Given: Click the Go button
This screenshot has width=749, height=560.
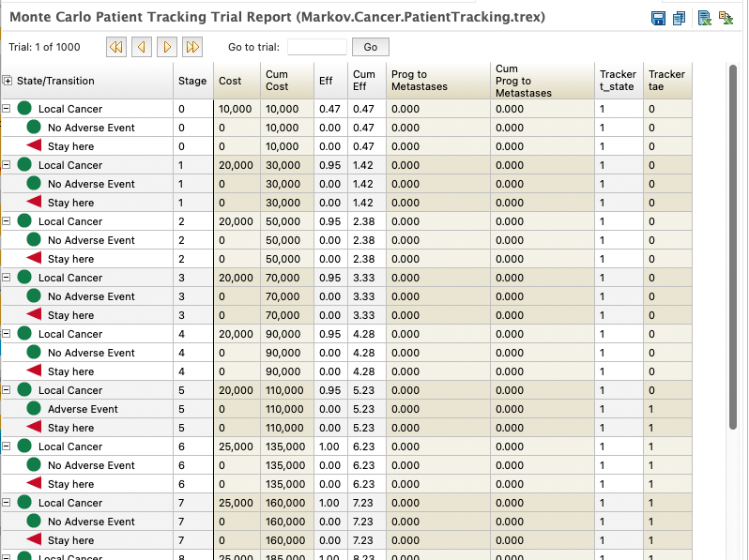Looking at the screenshot, I should [x=370, y=47].
